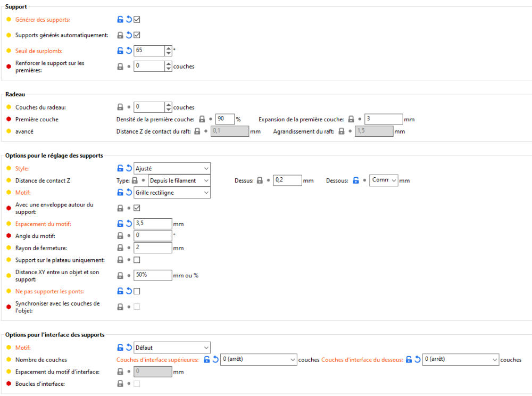Open the Type dropdown showing Depuis le filament
This screenshot has height=396, width=532.
click(x=180, y=180)
